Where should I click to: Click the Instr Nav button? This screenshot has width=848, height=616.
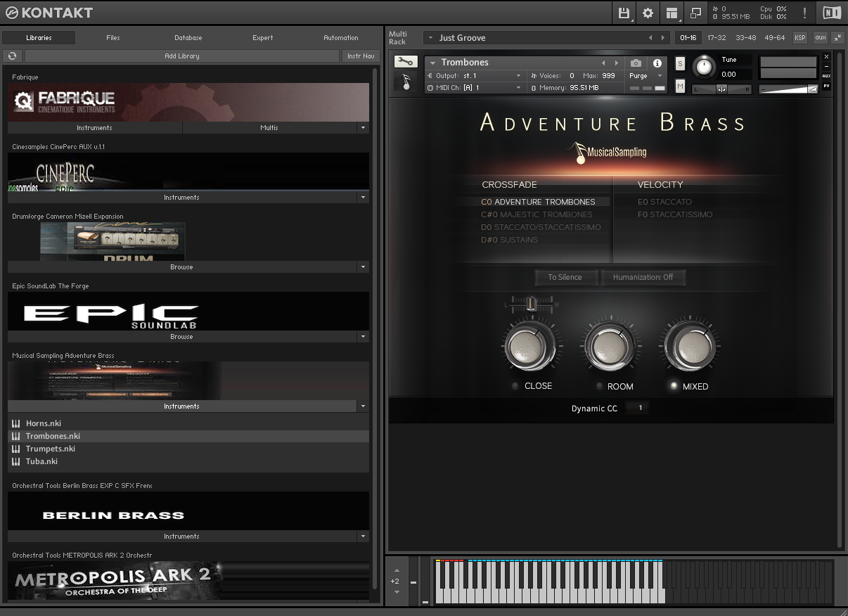click(x=361, y=56)
